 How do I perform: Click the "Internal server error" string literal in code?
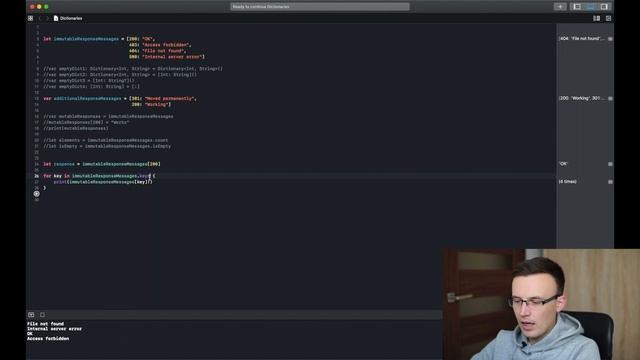click(x=173, y=57)
